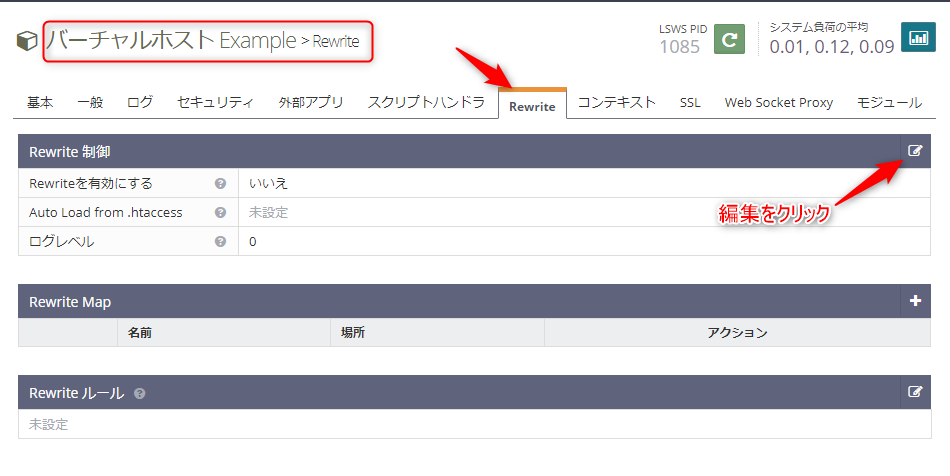Click help icon next to Rewrite ルール title
950x476 pixels.
click(x=140, y=394)
